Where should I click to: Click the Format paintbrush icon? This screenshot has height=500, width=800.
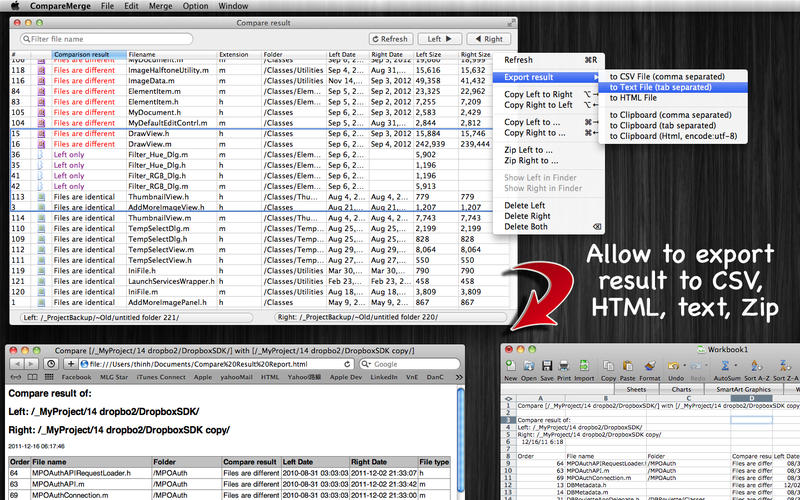click(649, 365)
